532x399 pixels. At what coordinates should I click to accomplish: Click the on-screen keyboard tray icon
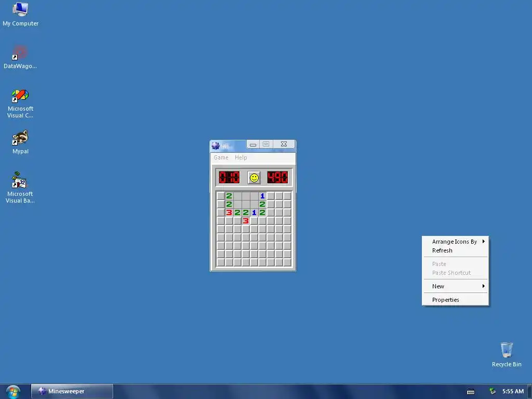[x=471, y=392]
